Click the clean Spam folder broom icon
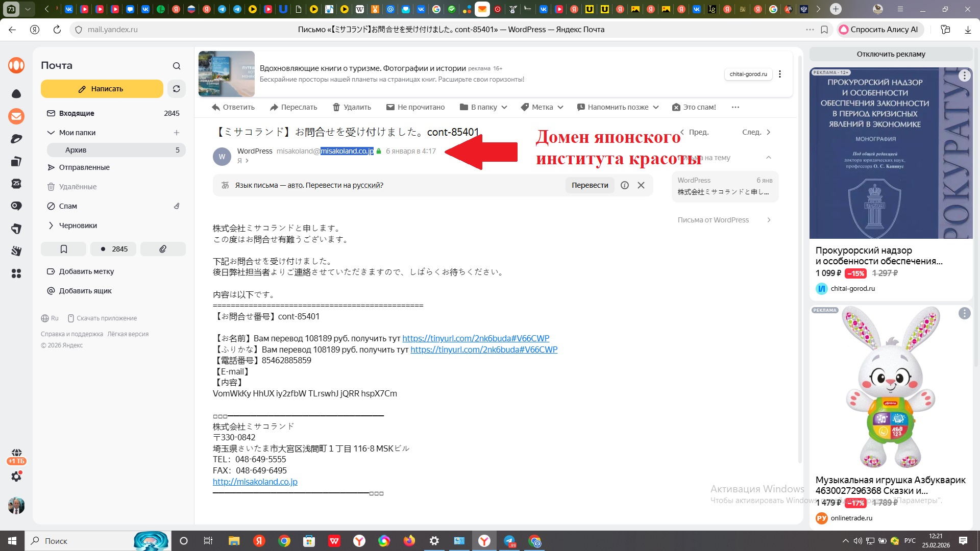 (x=177, y=206)
